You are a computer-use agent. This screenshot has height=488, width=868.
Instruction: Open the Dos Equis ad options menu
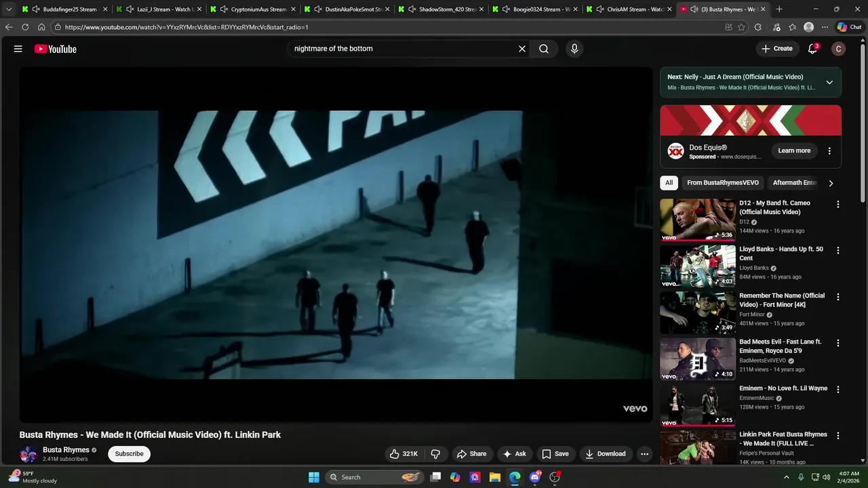[x=829, y=151]
